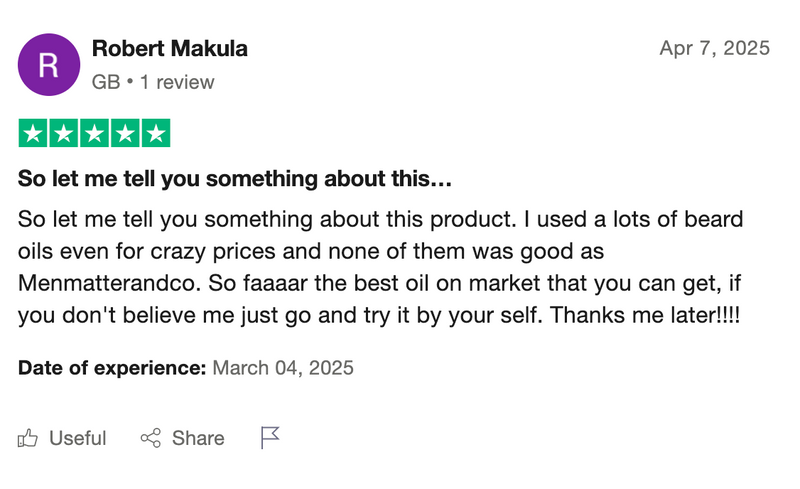Click the "1 review" count text

177,82
